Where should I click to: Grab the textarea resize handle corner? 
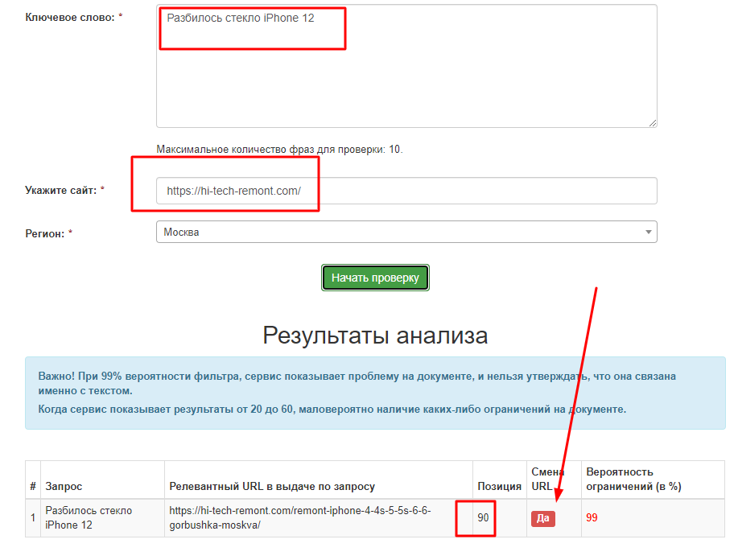click(652, 122)
